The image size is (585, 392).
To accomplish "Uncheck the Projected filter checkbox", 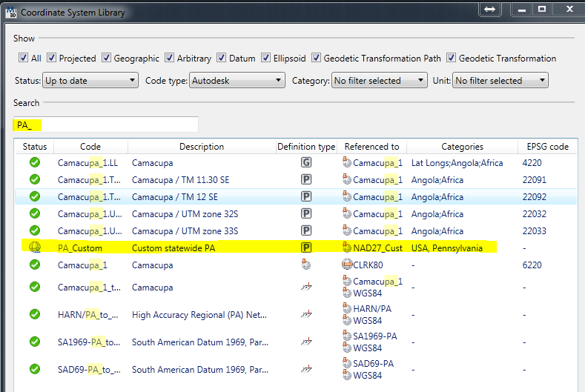I will (52, 58).
